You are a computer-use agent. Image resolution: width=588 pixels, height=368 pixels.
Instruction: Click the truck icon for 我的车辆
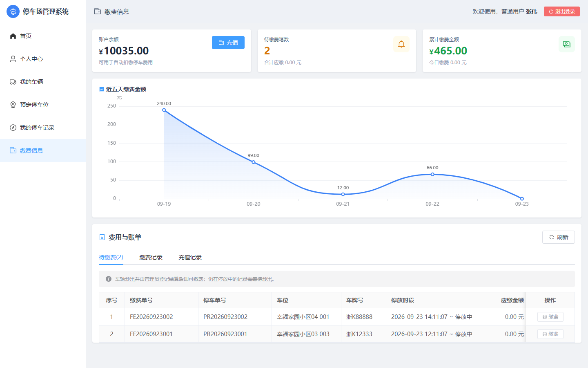(13, 82)
